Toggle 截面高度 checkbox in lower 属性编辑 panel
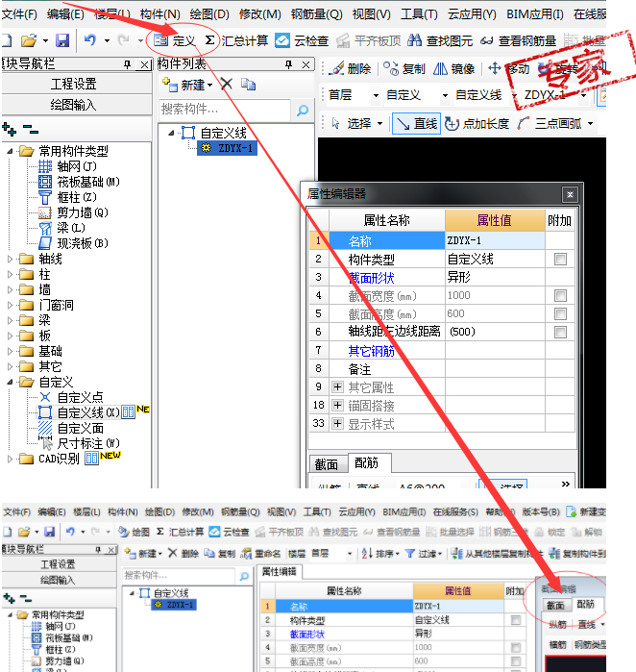636x672 pixels. (x=516, y=660)
